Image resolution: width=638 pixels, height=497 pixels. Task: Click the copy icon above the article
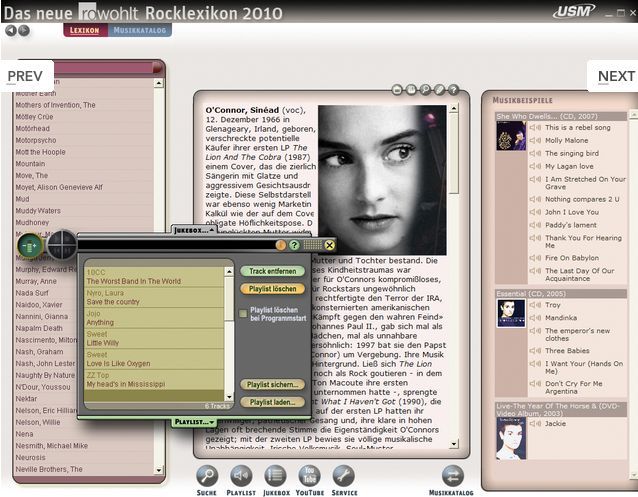[x=411, y=90]
